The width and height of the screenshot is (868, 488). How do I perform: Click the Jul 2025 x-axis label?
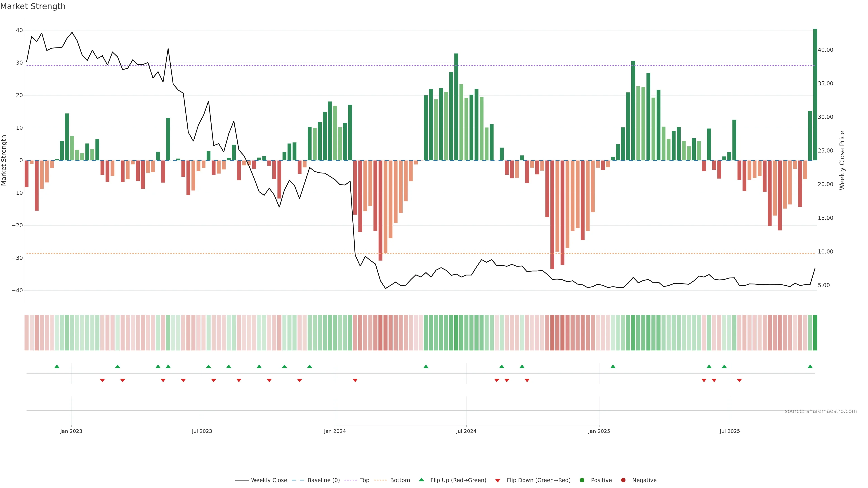pos(729,431)
